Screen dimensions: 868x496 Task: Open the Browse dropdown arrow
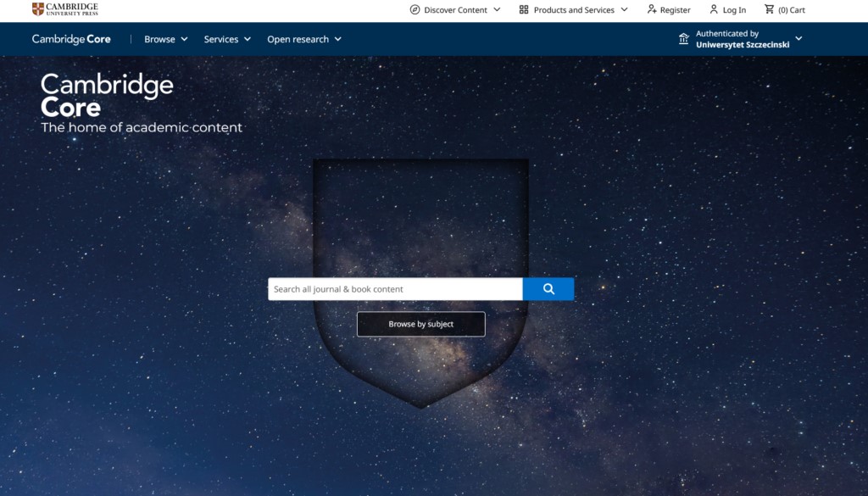point(184,39)
